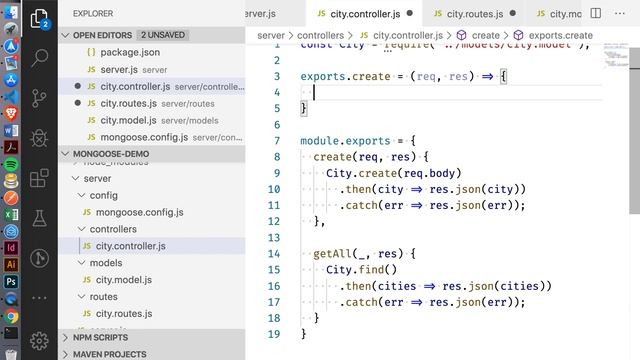
Task: Open the Manage settings gear
Action: click(x=39, y=340)
